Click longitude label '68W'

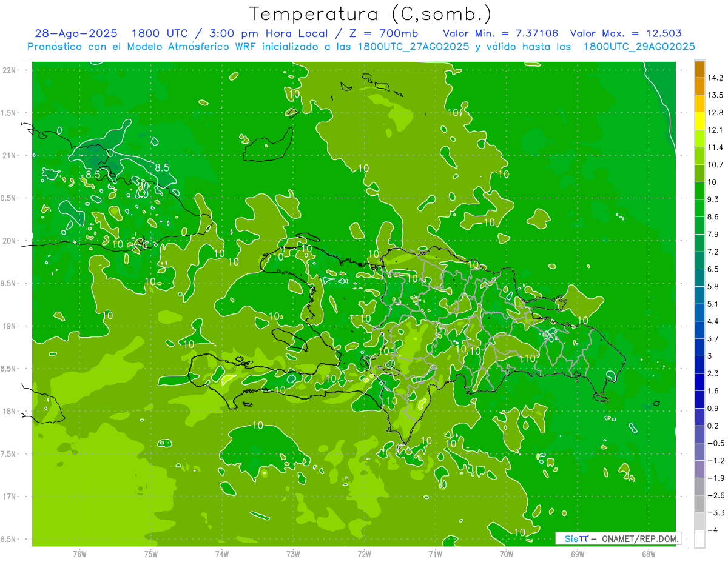tap(648, 554)
